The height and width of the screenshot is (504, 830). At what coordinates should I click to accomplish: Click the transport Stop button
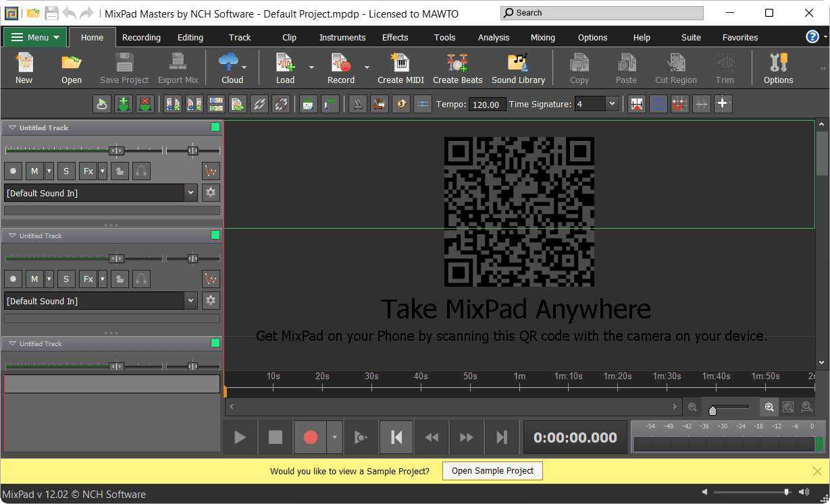276,437
